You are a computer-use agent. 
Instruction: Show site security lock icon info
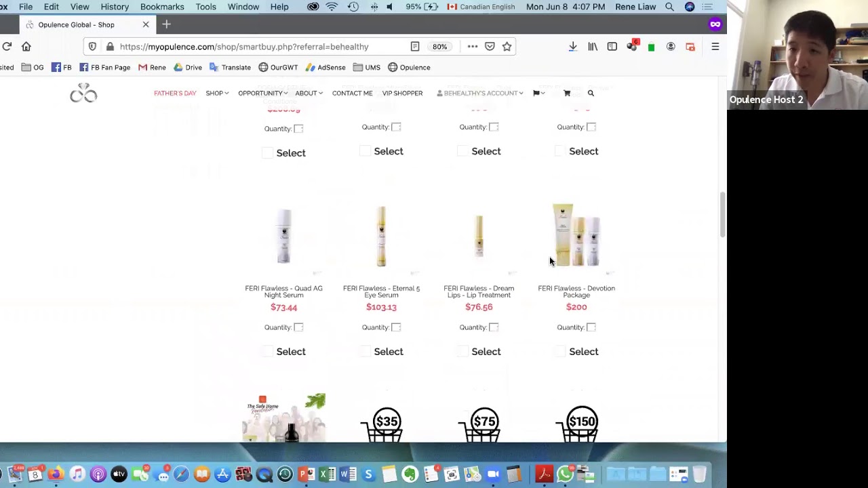[110, 46]
